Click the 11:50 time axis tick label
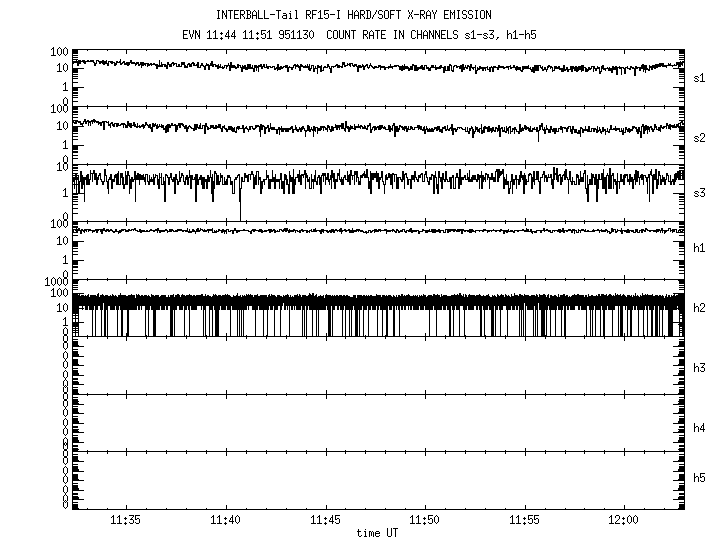Viewport: 720px width, 550px height. pyautogui.click(x=425, y=521)
